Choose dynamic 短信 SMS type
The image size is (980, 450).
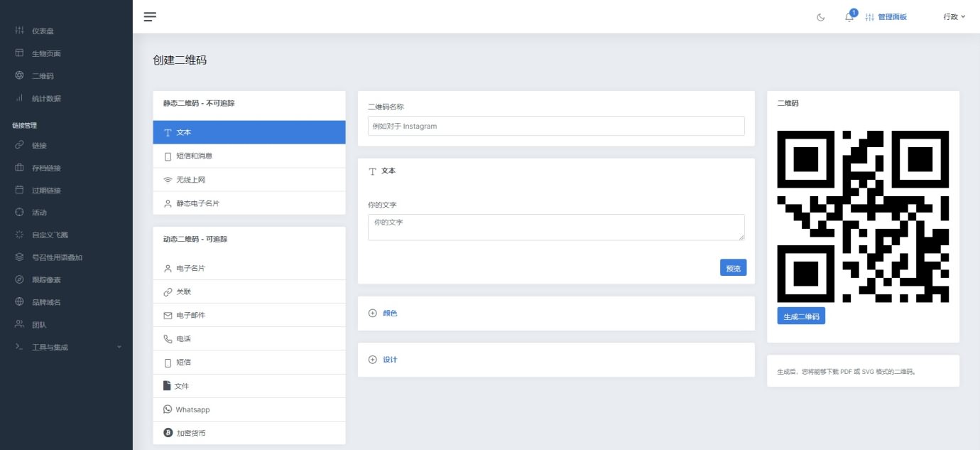pos(249,362)
